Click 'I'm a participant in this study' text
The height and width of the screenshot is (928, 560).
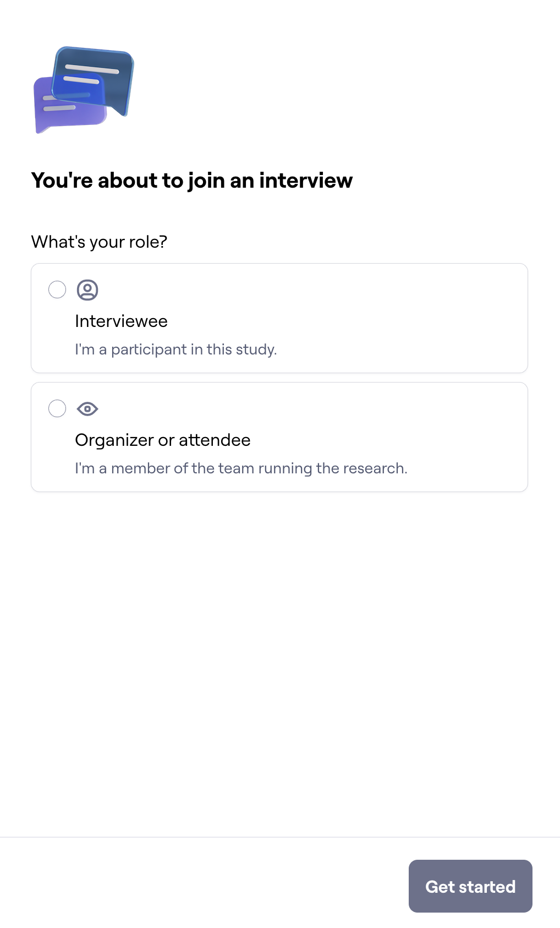click(x=175, y=350)
